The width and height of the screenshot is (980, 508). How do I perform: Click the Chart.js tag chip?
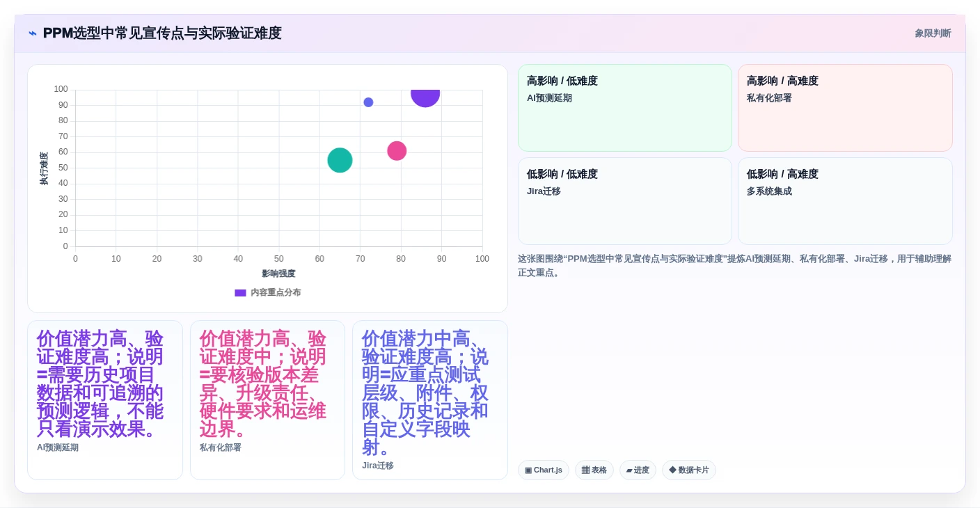coord(544,470)
